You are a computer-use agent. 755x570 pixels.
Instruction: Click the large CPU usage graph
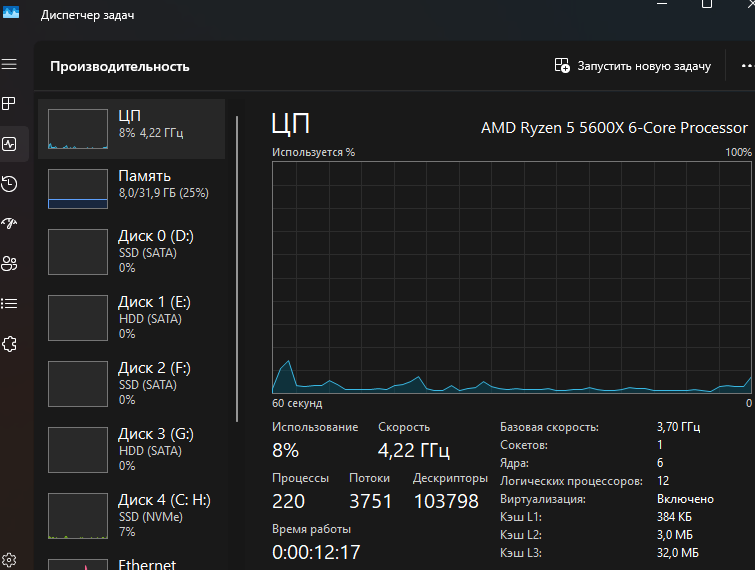point(511,277)
